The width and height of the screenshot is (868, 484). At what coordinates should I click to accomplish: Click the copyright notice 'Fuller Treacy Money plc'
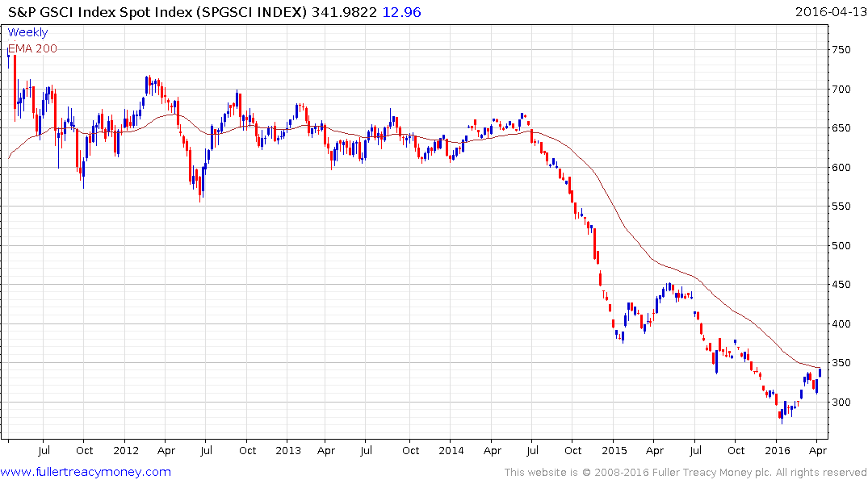pos(711,473)
